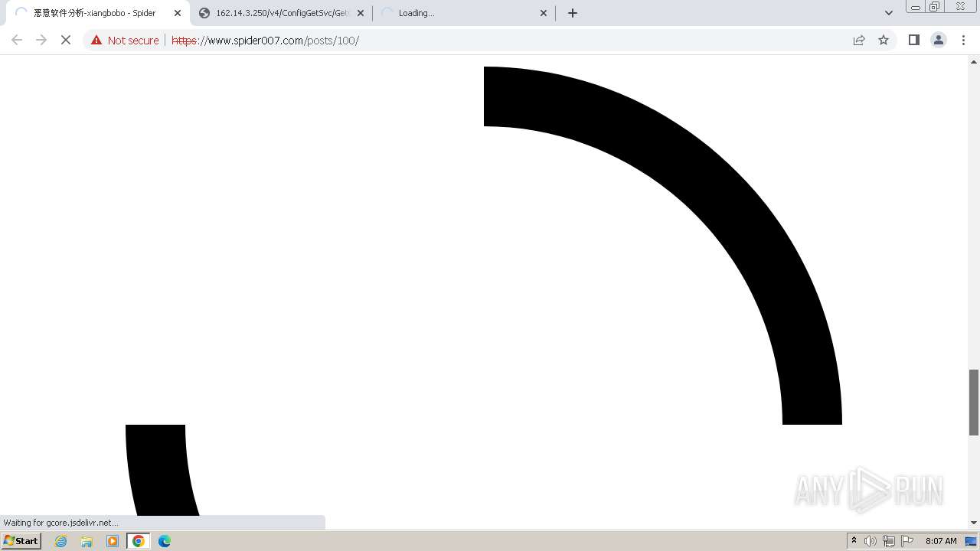
Task: Open the tab search dropdown
Action: tap(889, 13)
